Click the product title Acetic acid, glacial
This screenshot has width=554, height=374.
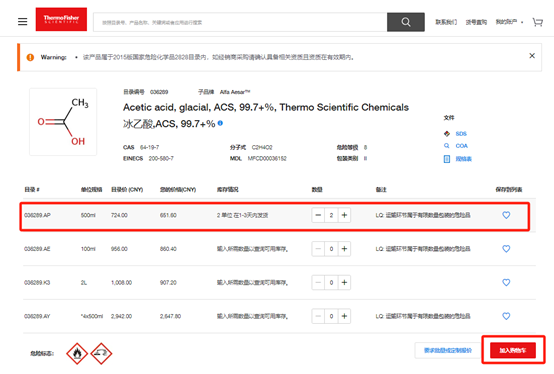pyautogui.click(x=266, y=107)
